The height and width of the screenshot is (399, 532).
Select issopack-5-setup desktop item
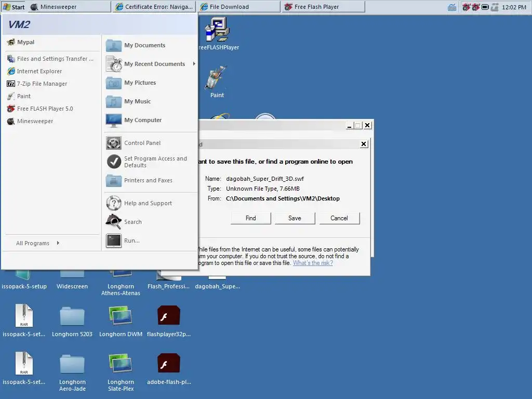pos(24,280)
